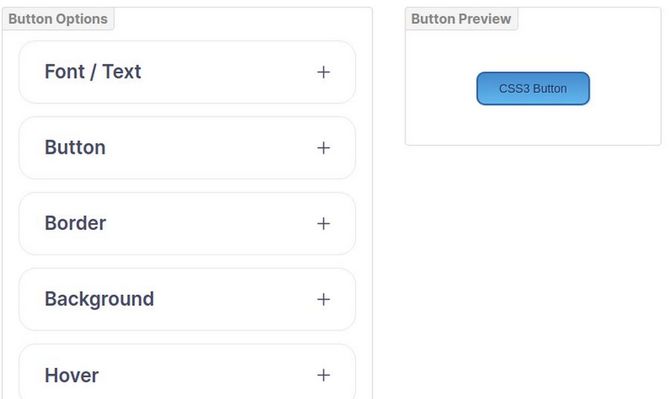Click blank area below the preview button
669x399 pixels.
[x=533, y=125]
